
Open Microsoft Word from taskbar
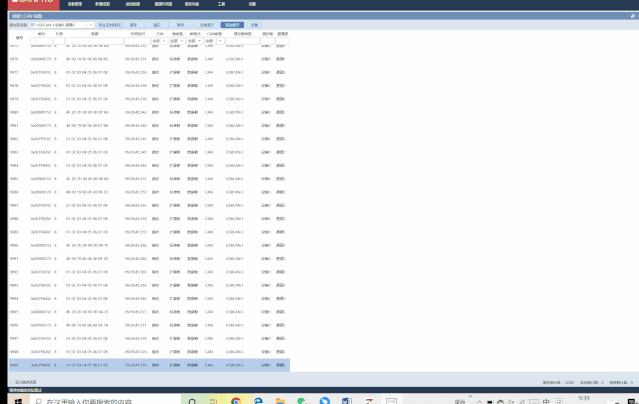(347, 401)
